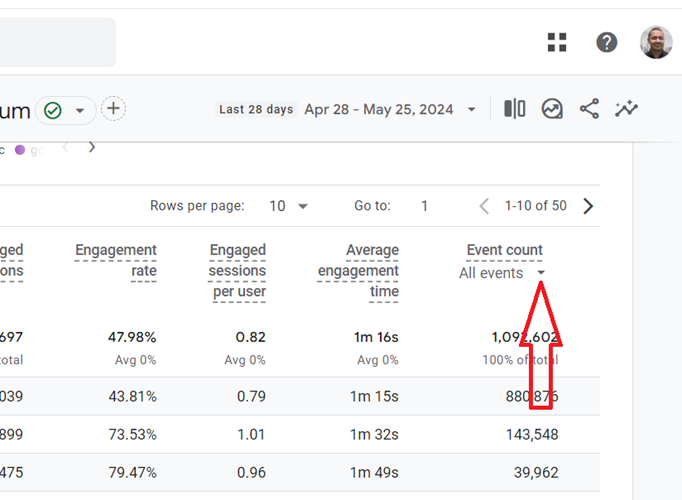Open the help question mark icon

(x=606, y=42)
